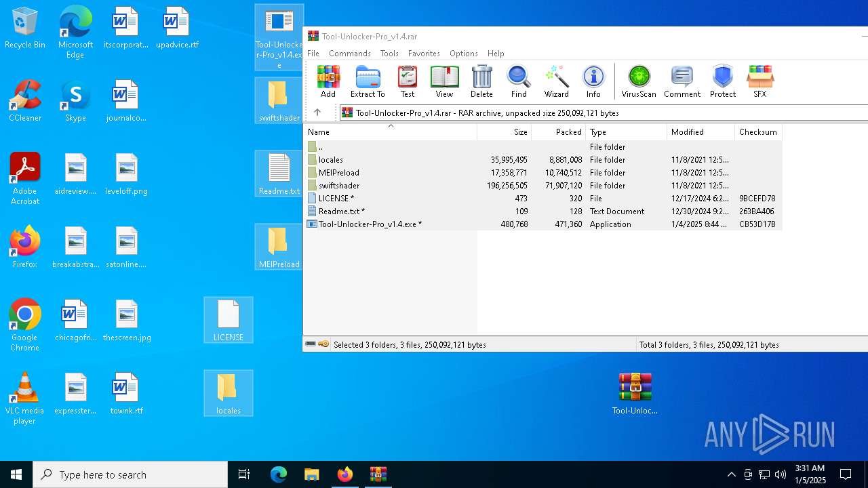The width and height of the screenshot is (868, 488).
Task: Add an archive Comment
Action: click(x=682, y=82)
